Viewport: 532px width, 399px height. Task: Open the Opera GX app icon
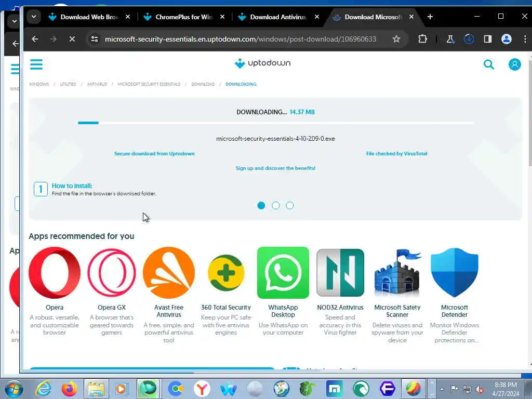112,272
